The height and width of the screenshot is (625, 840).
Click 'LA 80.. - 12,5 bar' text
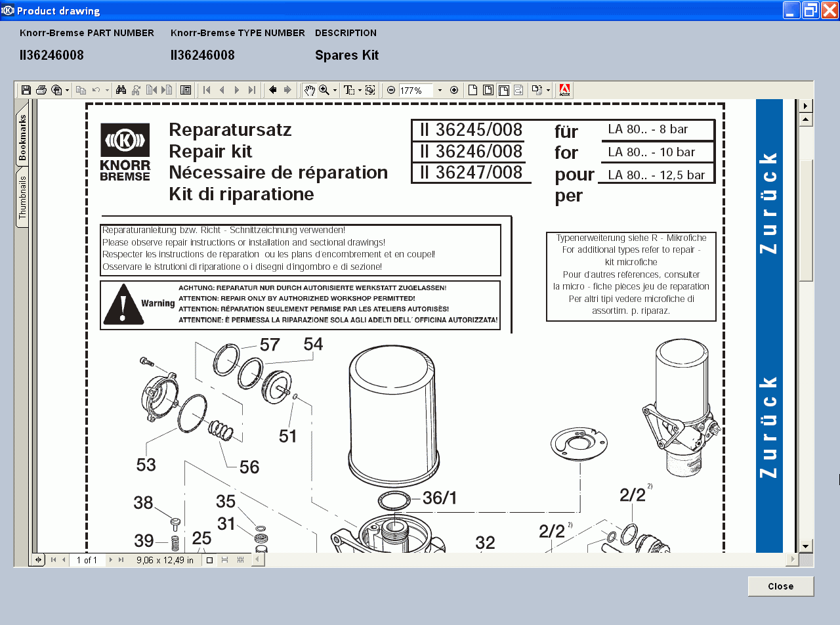point(657,175)
